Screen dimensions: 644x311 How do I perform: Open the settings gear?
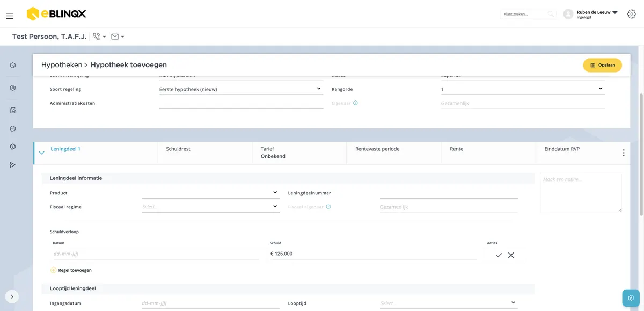click(632, 14)
